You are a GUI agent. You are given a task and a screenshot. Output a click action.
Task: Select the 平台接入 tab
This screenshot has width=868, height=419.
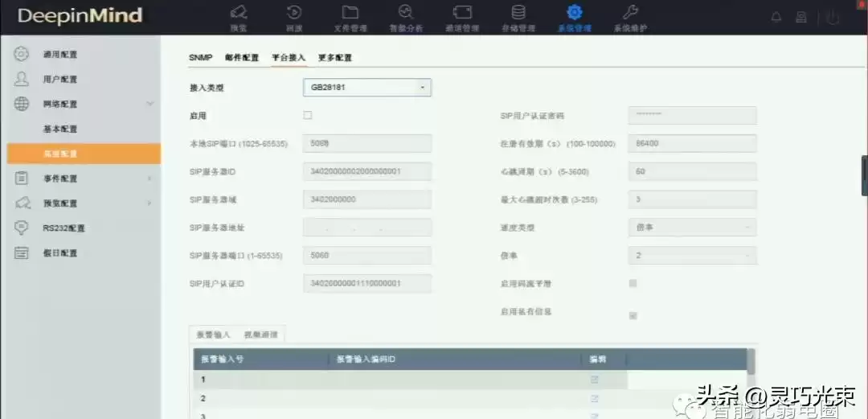(289, 58)
